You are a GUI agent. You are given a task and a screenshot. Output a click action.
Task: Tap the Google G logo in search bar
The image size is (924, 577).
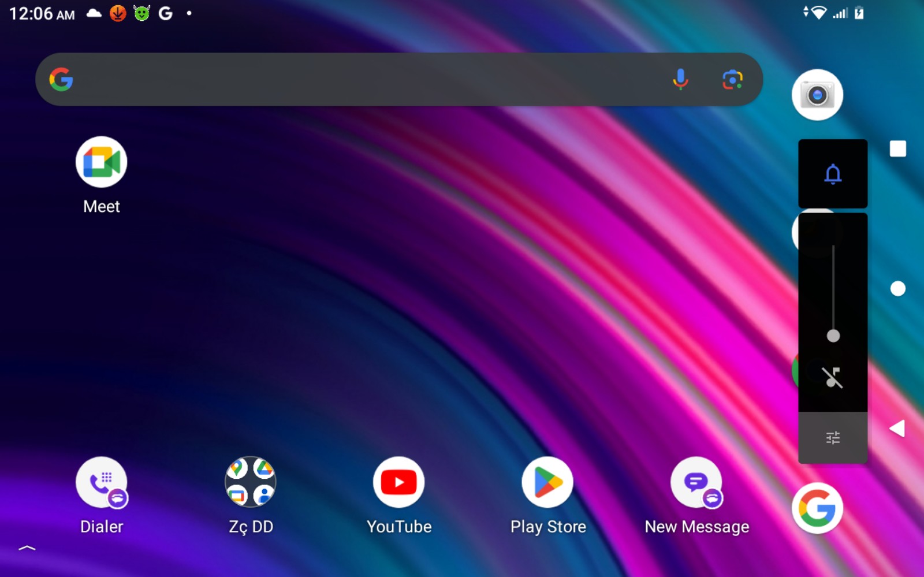[61, 79]
